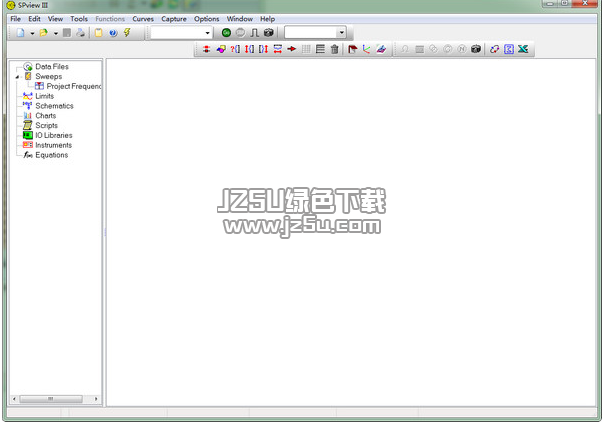Select IO Libraries in the tree

(54, 136)
